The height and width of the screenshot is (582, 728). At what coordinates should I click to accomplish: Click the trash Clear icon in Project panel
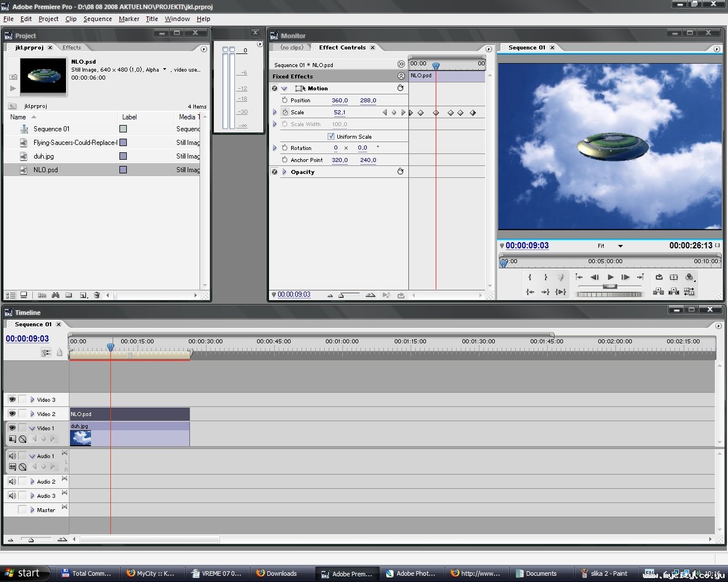tap(97, 295)
